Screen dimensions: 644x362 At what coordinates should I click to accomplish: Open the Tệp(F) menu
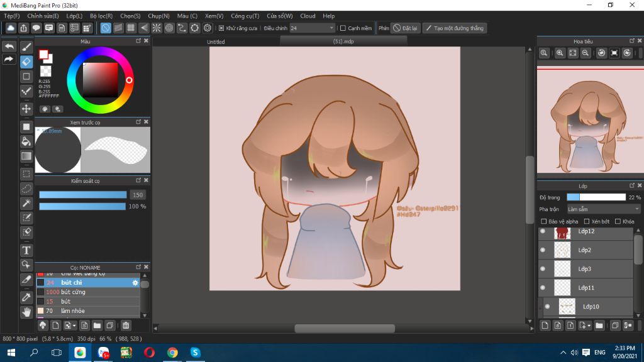click(11, 16)
